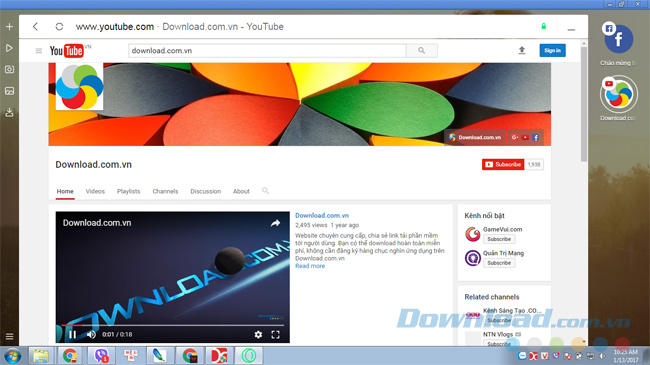Reload the page with refresh icon
The image size is (650, 365).
click(59, 27)
